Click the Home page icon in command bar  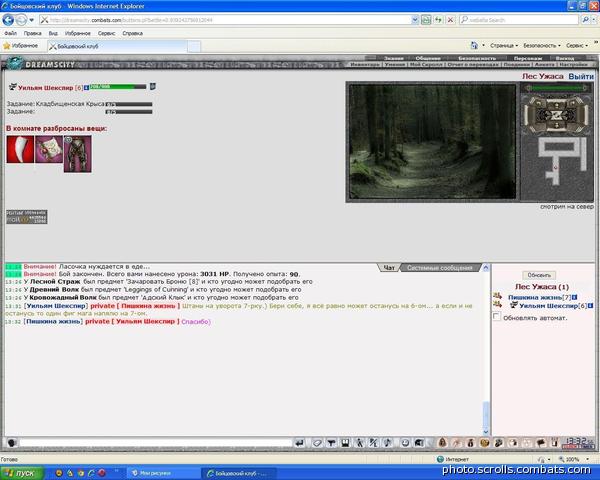point(474,46)
